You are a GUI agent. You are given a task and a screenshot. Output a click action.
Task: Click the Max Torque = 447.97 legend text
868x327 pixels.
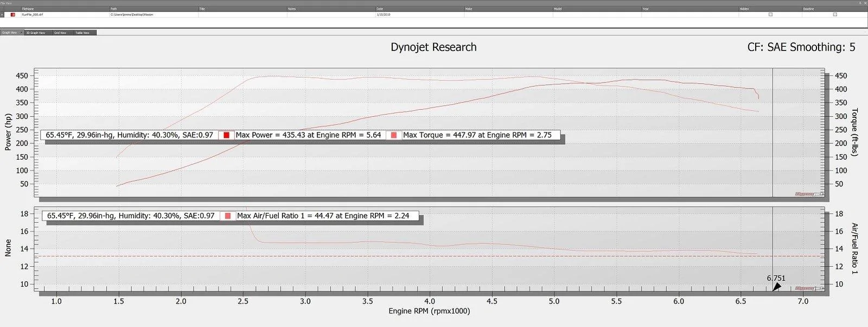coord(477,135)
